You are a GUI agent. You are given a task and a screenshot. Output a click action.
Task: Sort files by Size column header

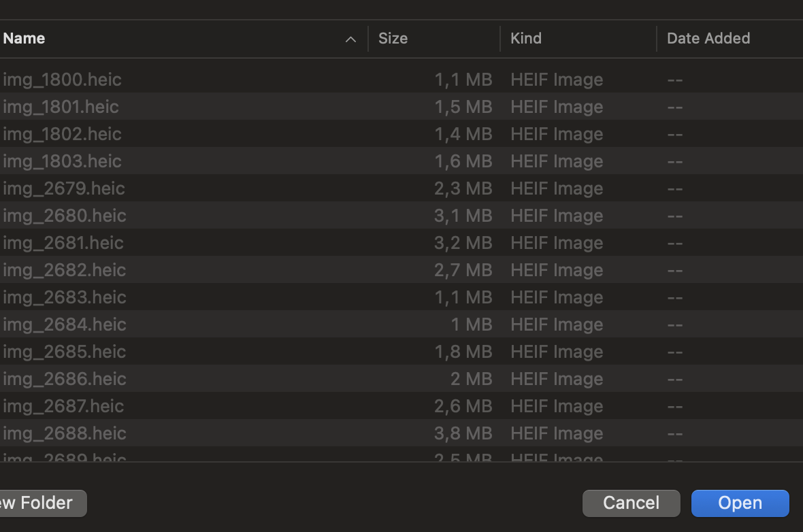click(393, 39)
